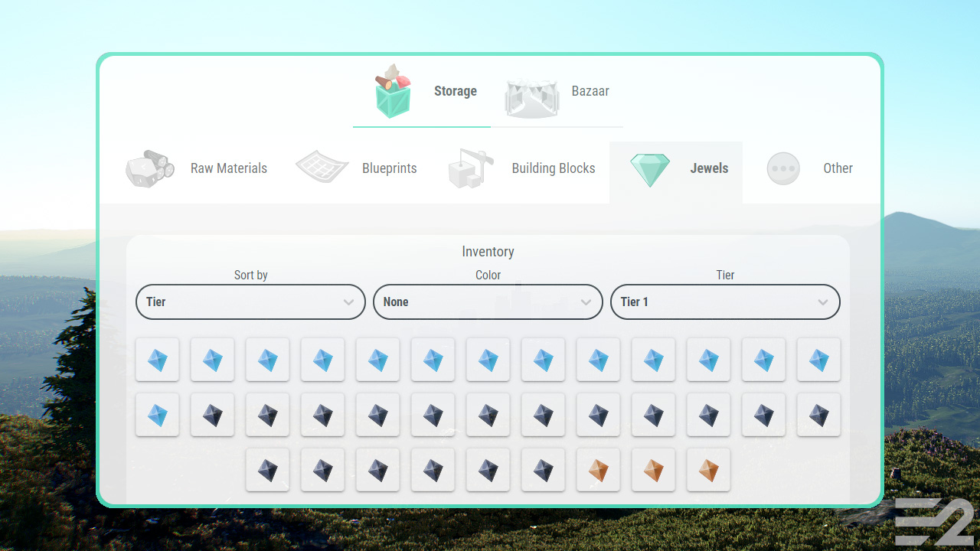Screen dimensions: 980x551
Task: Expand the Tier filter dropdown
Action: point(725,302)
